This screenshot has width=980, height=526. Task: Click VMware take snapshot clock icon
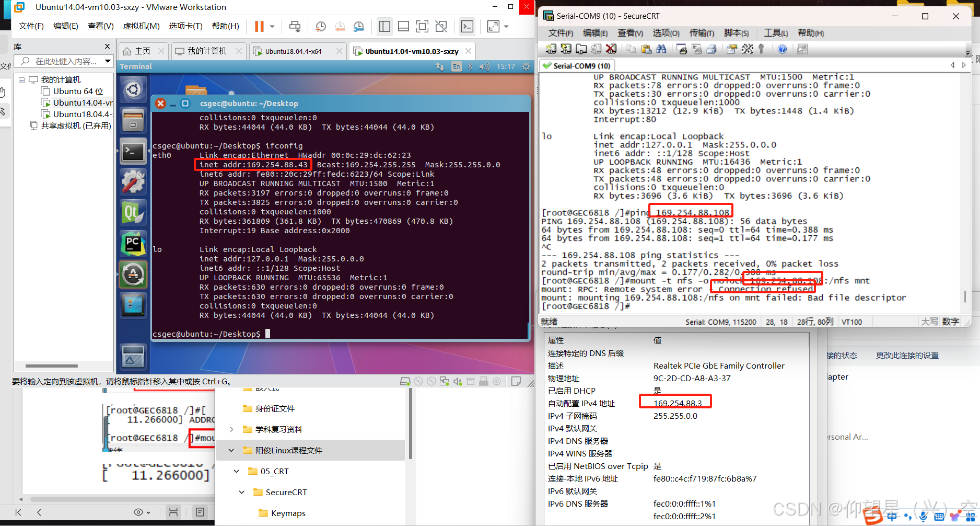(321, 26)
